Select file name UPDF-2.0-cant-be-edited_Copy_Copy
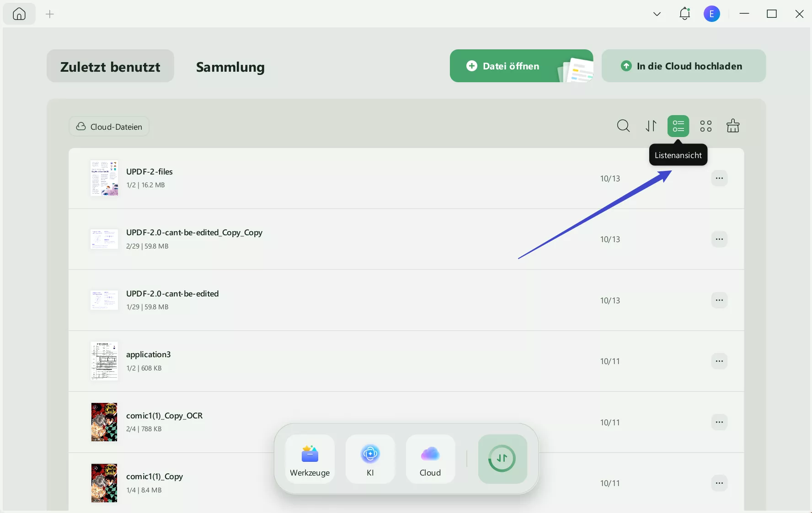The height and width of the screenshot is (513, 812). click(194, 233)
